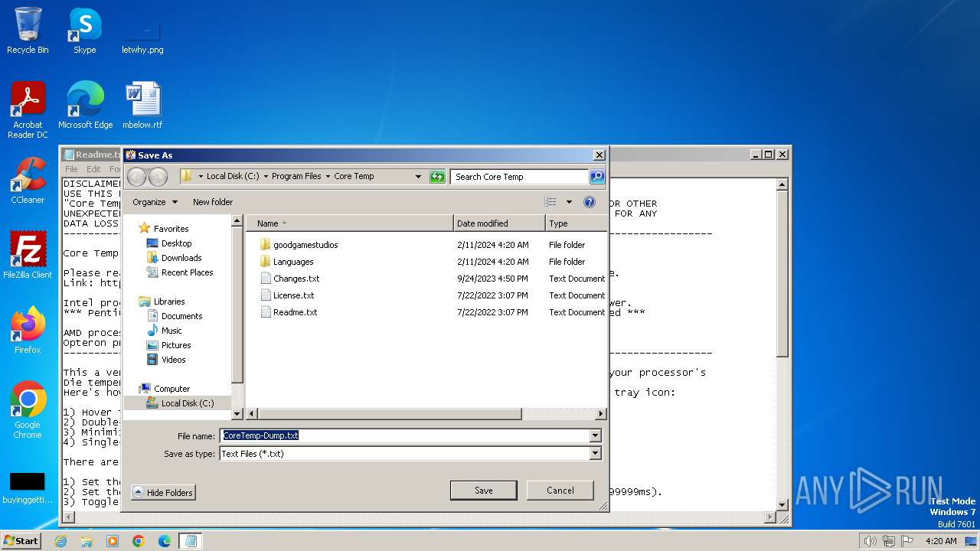Screen dimensions: 980x551
Task: Expand the address bar history dropdown
Action: (x=418, y=177)
